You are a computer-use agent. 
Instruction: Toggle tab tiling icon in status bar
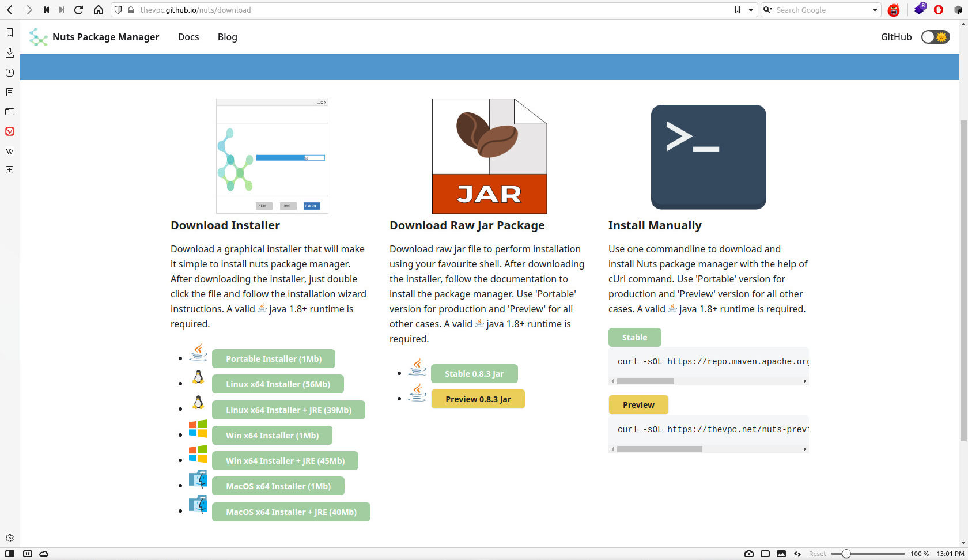[27, 554]
